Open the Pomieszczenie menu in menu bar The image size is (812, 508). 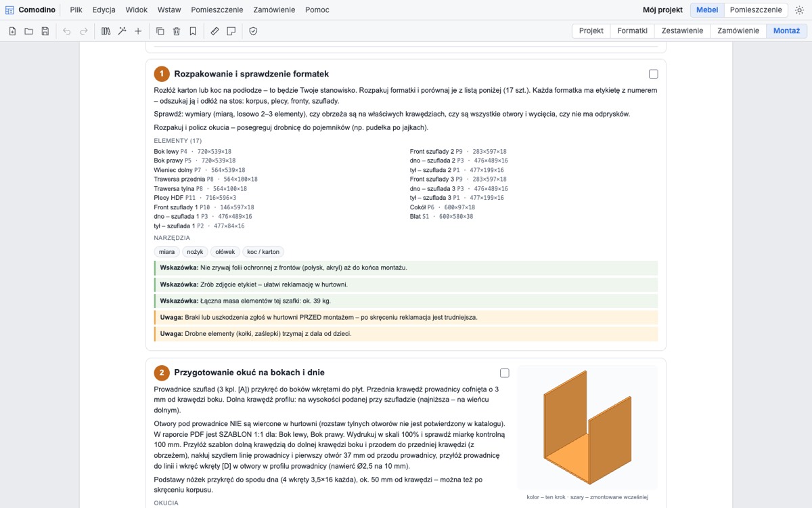(217, 10)
